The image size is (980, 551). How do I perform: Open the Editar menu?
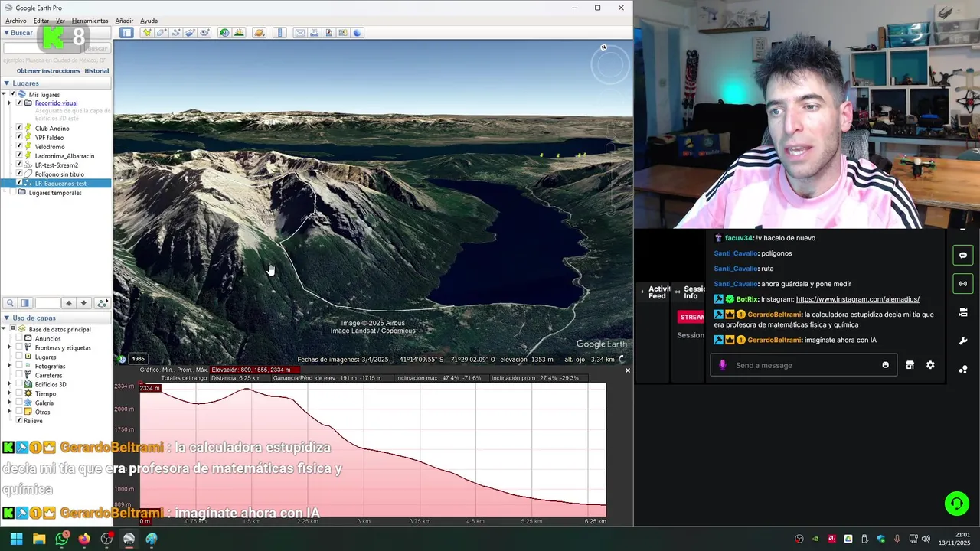41,21
